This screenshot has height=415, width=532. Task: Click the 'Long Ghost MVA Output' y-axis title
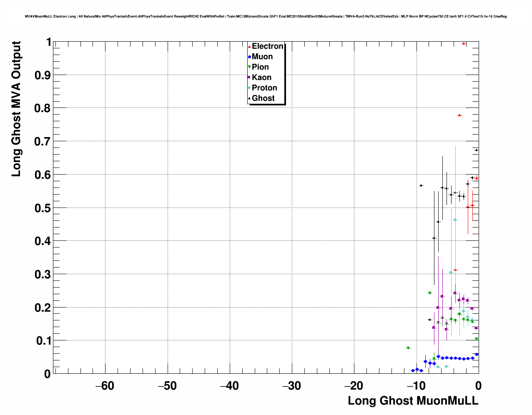[16, 109]
